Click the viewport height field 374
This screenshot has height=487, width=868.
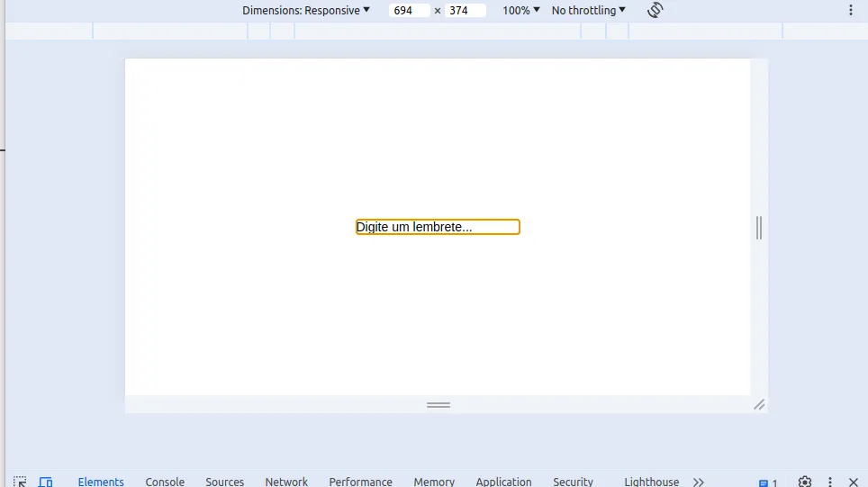[465, 10]
